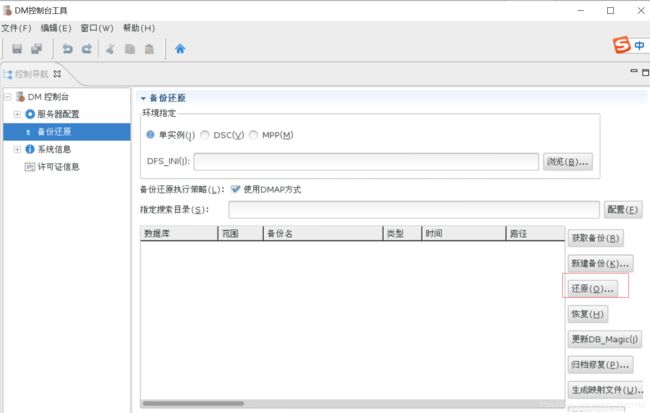Open the 文件(F) menu
The image size is (650, 413).
coord(16,28)
